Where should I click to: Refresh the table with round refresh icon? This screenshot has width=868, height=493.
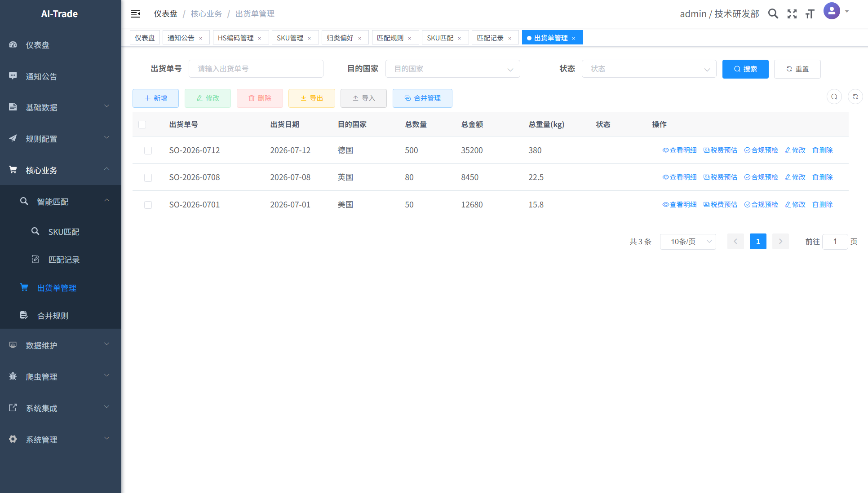[x=855, y=97]
